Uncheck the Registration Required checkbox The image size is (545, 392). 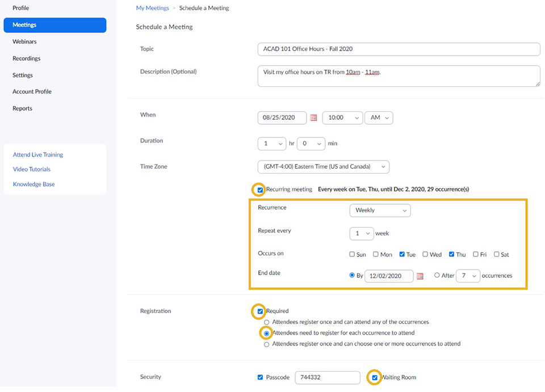260,311
